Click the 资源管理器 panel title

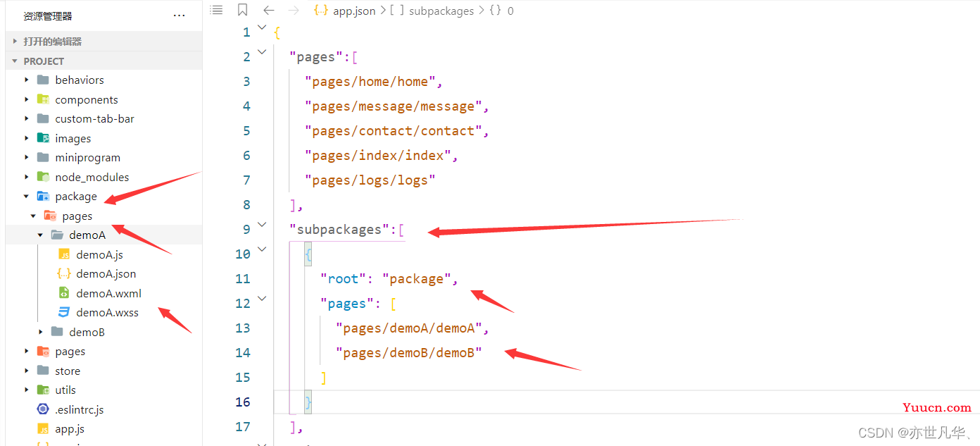(x=48, y=16)
